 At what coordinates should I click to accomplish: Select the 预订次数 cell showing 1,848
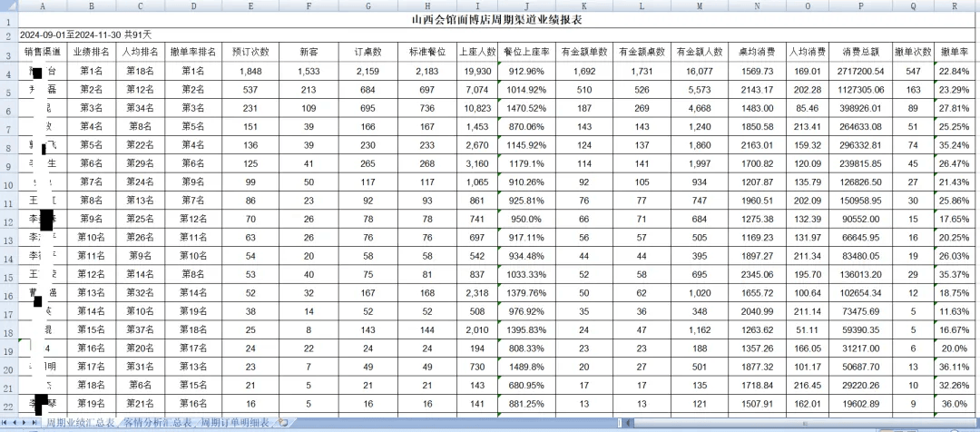[x=250, y=71]
